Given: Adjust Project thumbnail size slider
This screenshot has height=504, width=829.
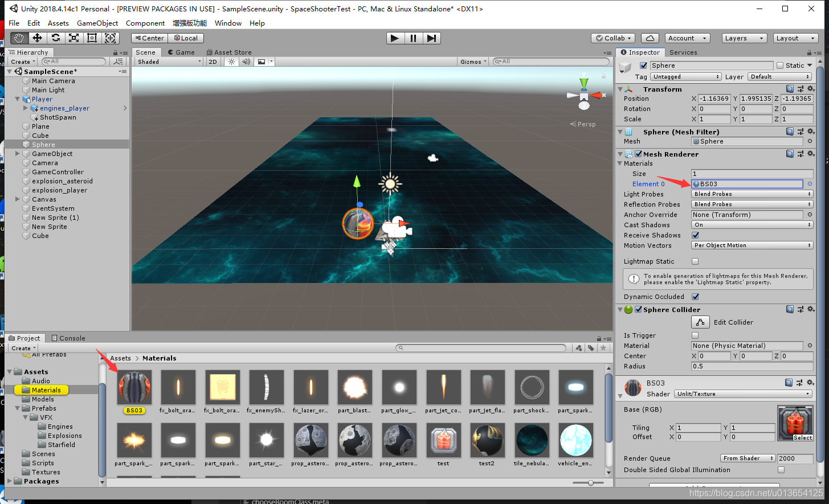Looking at the screenshot, I should (591, 483).
